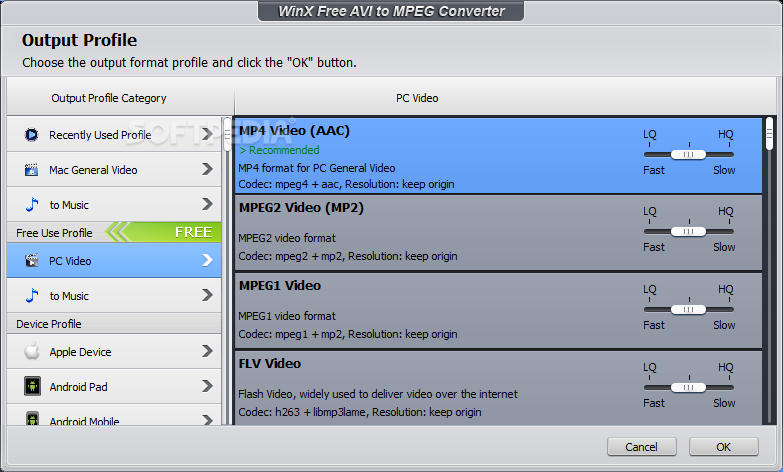
Task: Select the MPEG1 Video profile
Action: pos(498,310)
